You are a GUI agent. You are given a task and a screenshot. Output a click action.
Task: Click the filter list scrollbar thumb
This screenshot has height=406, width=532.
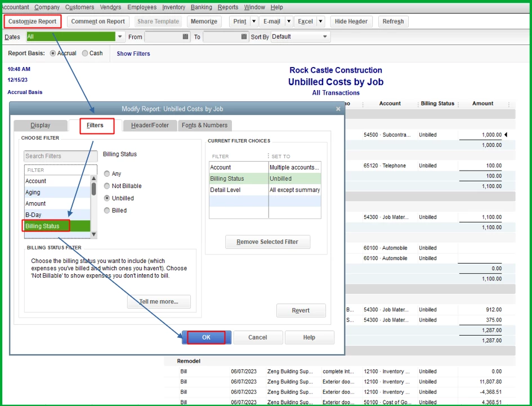[94, 189]
